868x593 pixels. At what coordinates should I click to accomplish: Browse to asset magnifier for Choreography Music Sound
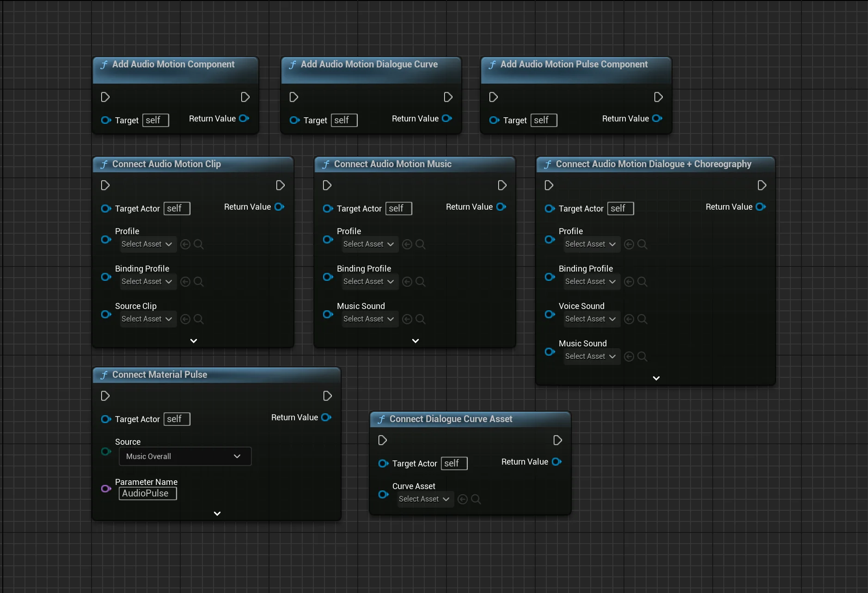[642, 356]
